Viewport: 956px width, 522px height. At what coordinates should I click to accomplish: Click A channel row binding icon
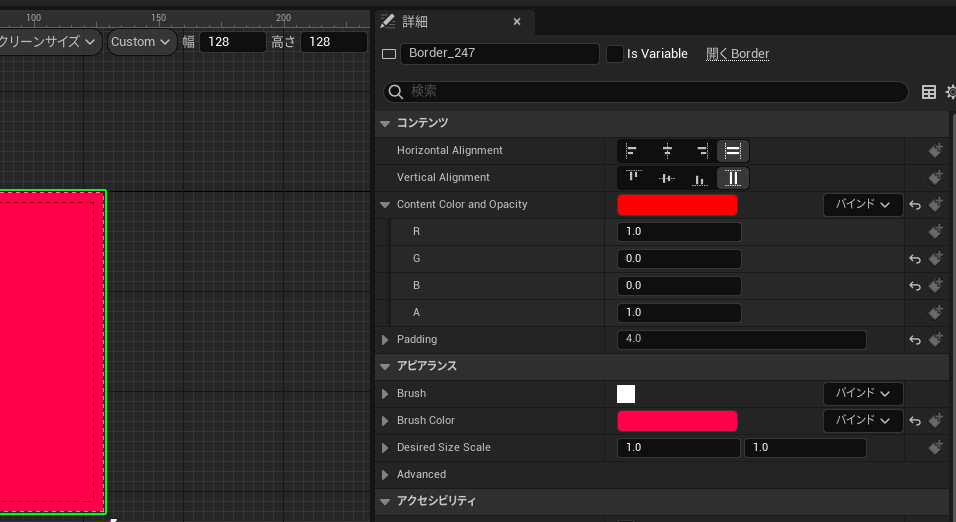coord(935,312)
